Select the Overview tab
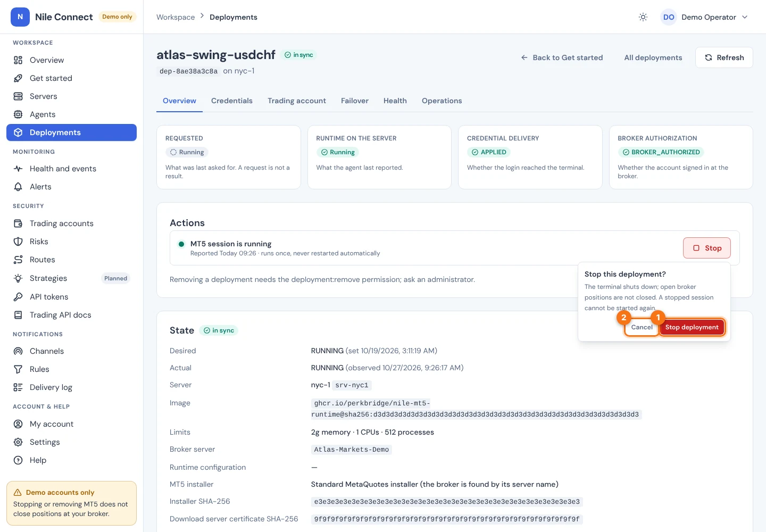Image resolution: width=766 pixels, height=532 pixels. click(179, 101)
